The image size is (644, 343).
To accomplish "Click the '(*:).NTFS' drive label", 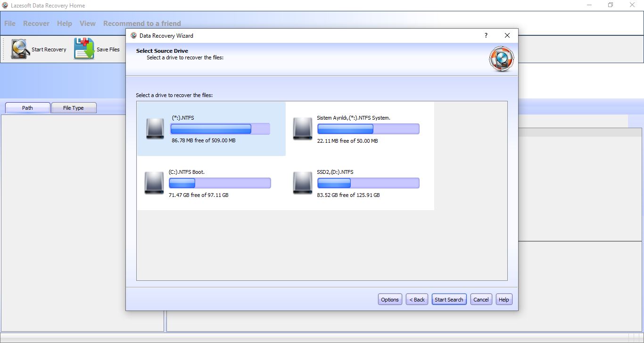I will pyautogui.click(x=183, y=118).
